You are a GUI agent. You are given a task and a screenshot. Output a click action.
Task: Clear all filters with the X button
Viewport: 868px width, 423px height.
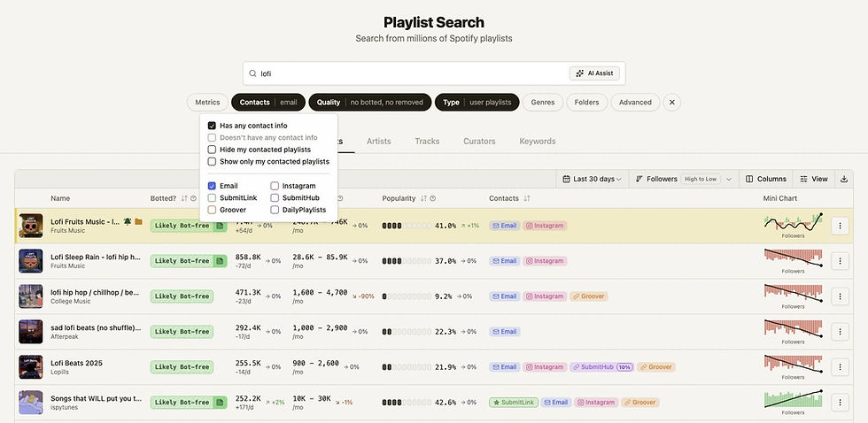click(x=672, y=103)
